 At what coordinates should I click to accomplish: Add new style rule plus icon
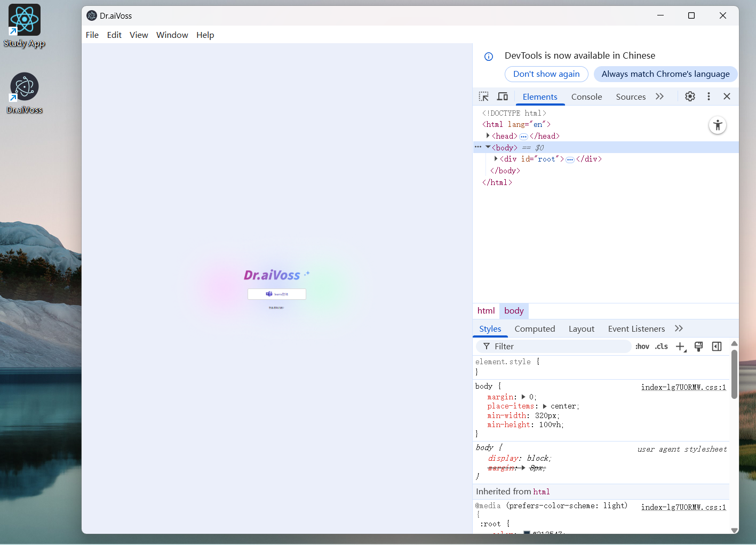681,347
